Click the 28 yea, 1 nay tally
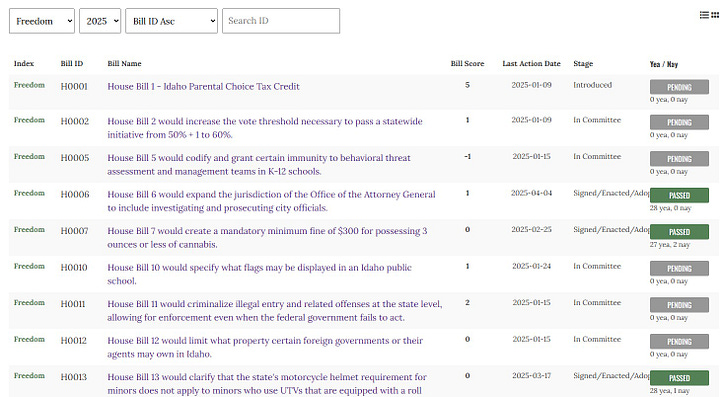This screenshot has width=720, height=397. pyautogui.click(x=669, y=391)
